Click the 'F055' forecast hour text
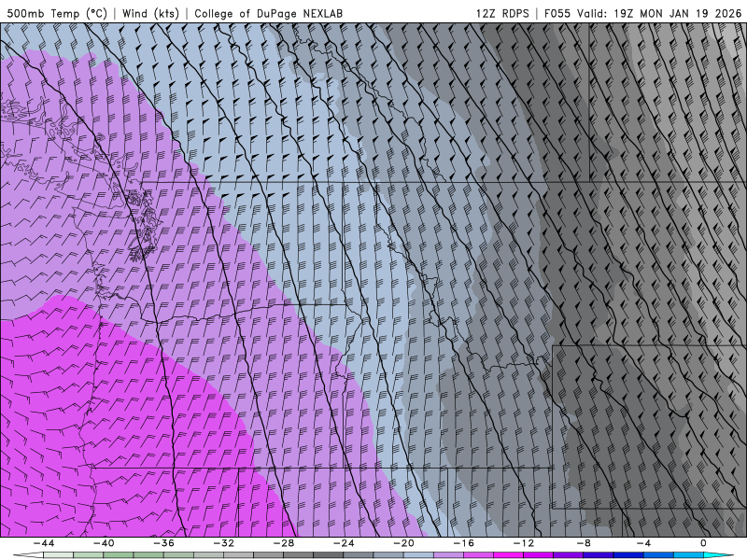Viewport: 747px width, 560px height. point(557,13)
